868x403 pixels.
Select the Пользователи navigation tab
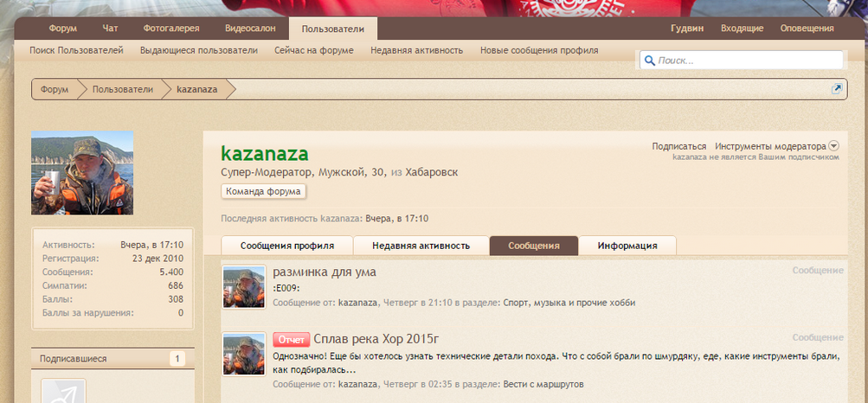(333, 29)
